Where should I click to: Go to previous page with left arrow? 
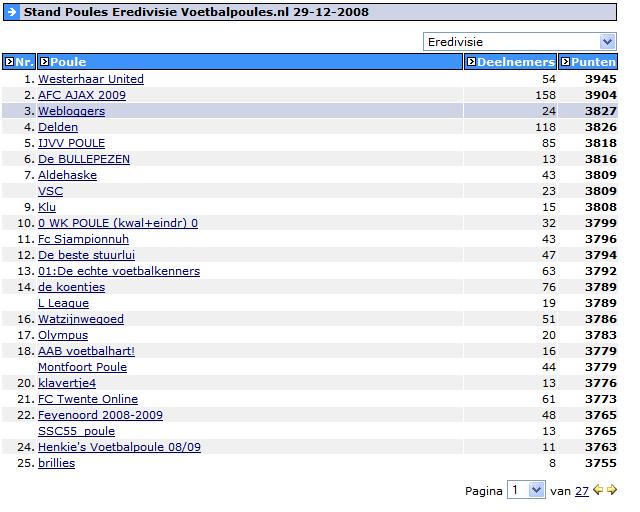[x=598, y=490]
